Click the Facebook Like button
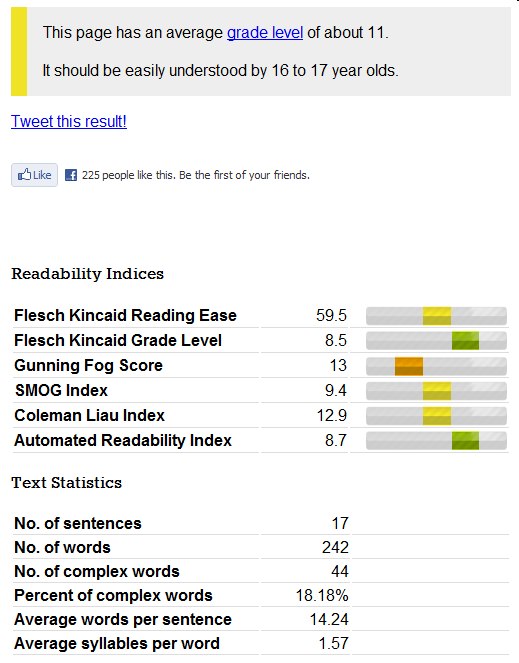519x663 pixels. coord(34,175)
